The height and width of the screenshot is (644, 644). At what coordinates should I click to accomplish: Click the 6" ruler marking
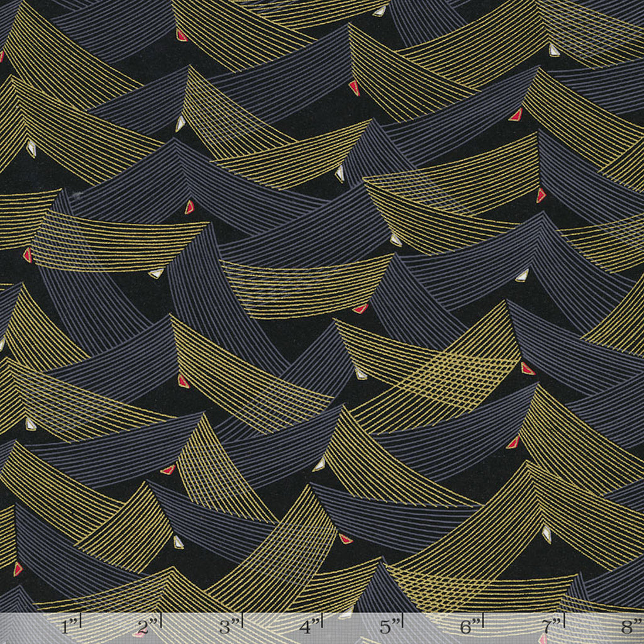click(x=469, y=626)
